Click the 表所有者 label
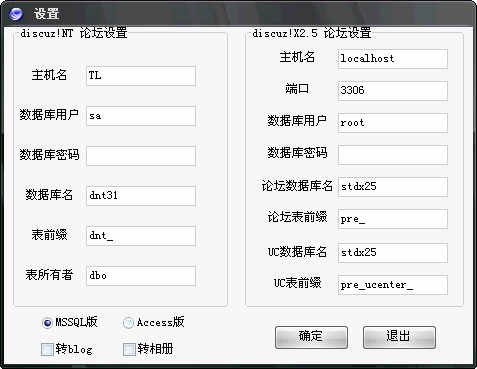477x369 pixels. (49, 275)
